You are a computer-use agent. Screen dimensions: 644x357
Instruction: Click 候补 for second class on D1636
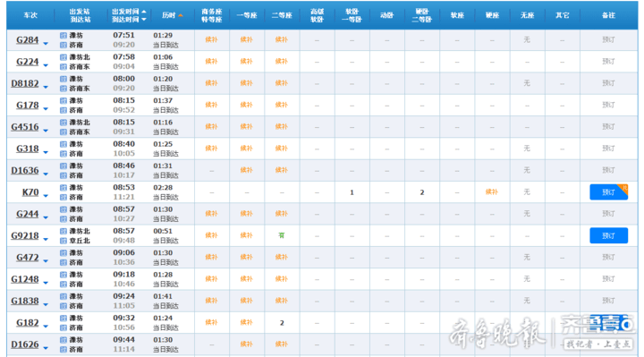click(282, 170)
